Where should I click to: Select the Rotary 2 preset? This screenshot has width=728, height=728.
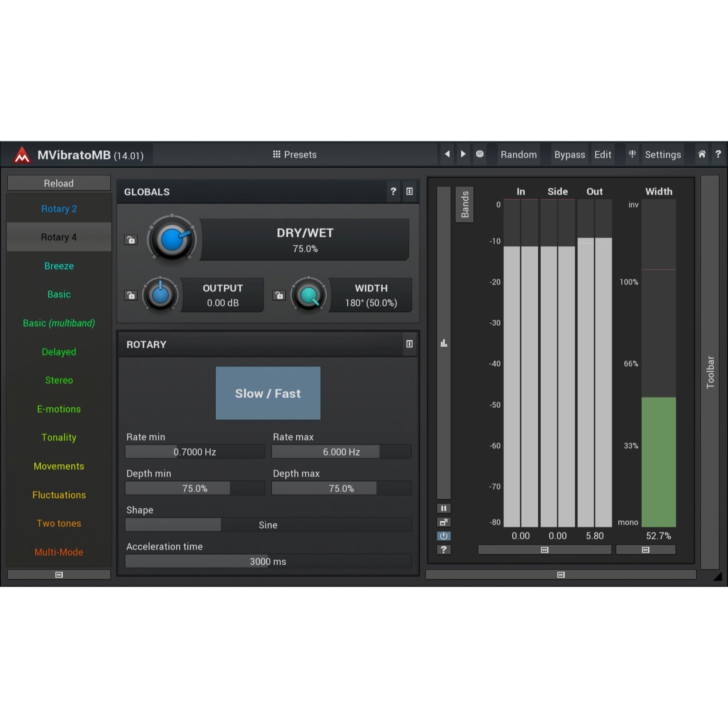point(59,209)
